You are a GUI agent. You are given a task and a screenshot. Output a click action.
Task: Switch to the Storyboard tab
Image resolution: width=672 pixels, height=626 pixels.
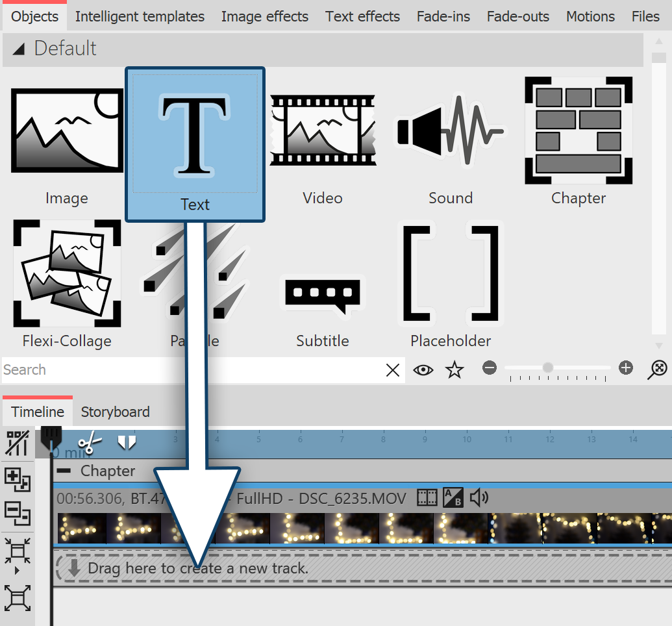(x=115, y=412)
